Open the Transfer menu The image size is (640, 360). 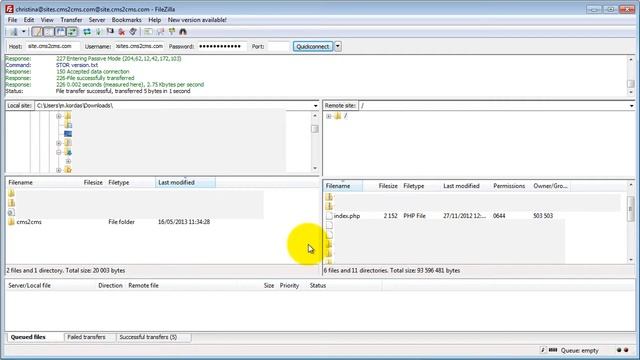(71, 20)
